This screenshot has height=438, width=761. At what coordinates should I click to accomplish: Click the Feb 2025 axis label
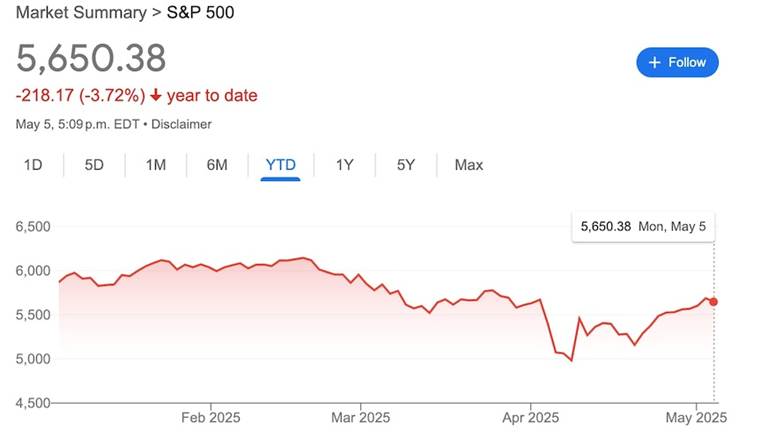pos(210,416)
